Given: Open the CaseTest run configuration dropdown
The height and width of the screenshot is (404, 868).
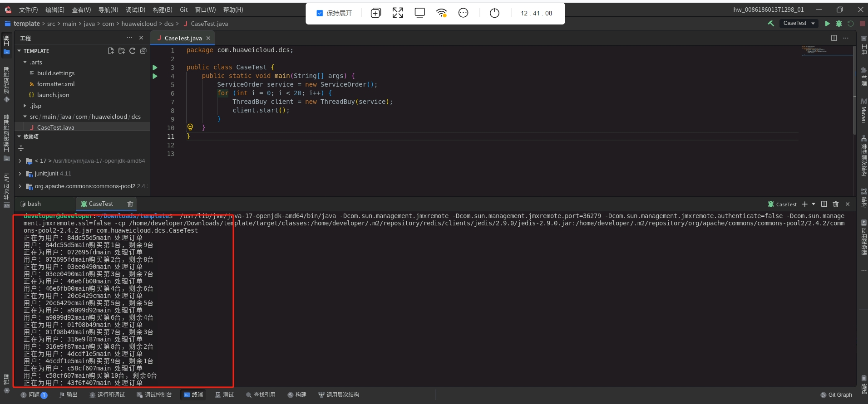Looking at the screenshot, I should 799,23.
